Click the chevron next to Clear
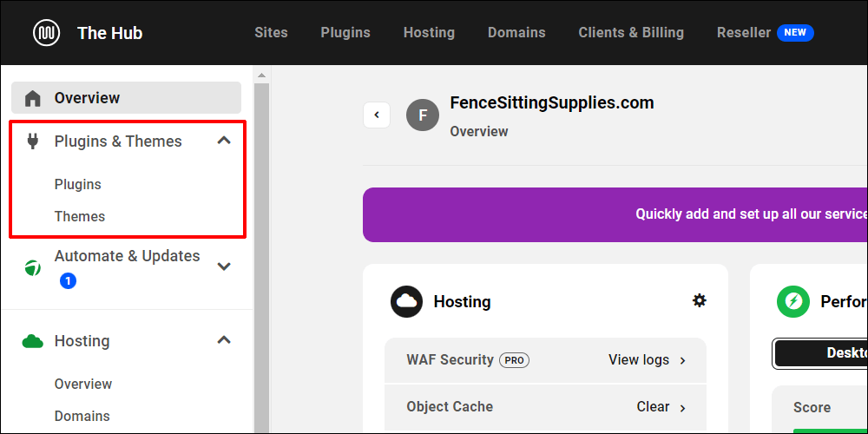This screenshot has height=434, width=868. pos(682,409)
